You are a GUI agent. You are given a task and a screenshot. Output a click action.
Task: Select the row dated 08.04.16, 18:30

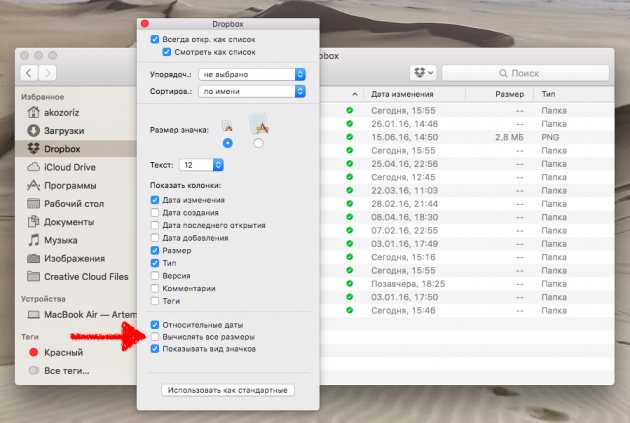click(x=467, y=217)
